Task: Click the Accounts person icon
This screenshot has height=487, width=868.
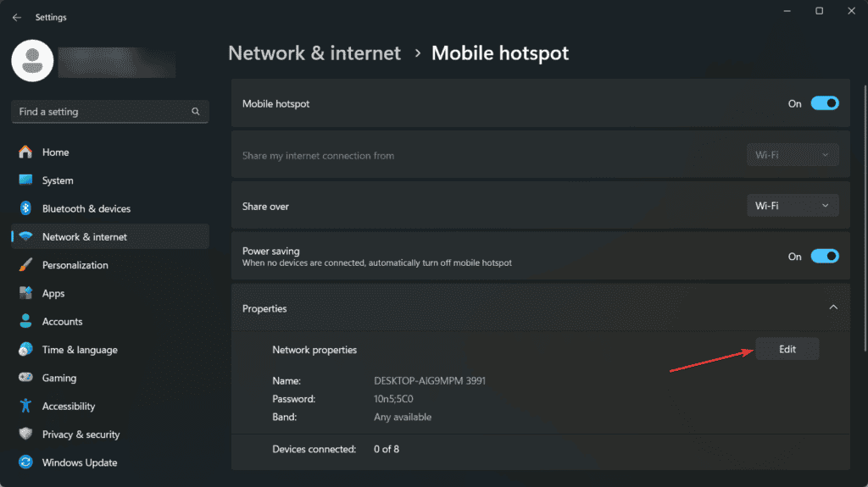Action: point(25,321)
